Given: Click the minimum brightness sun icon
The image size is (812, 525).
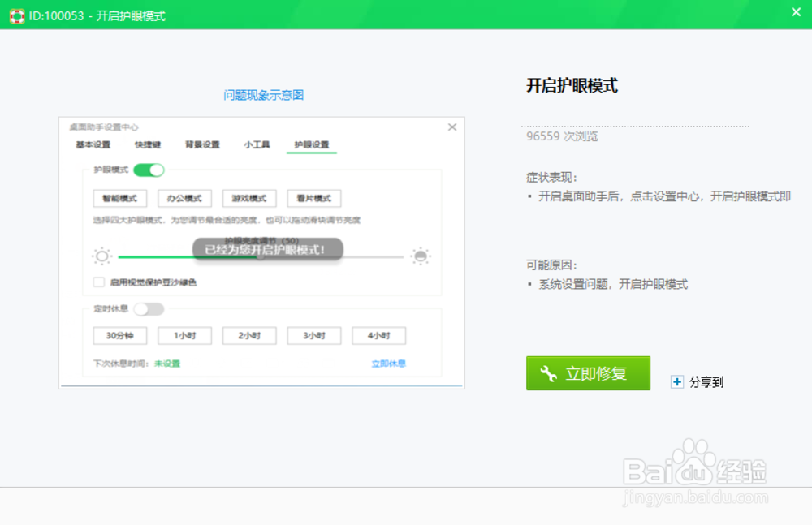Looking at the screenshot, I should (x=101, y=256).
